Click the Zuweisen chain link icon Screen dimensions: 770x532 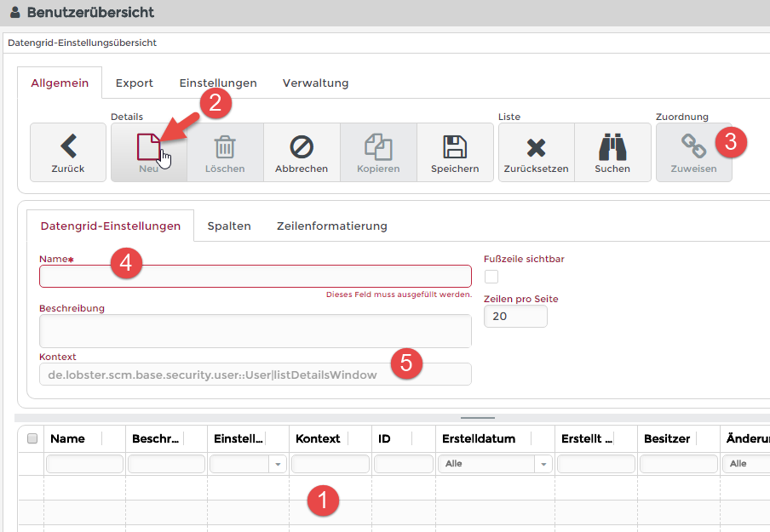point(693,146)
